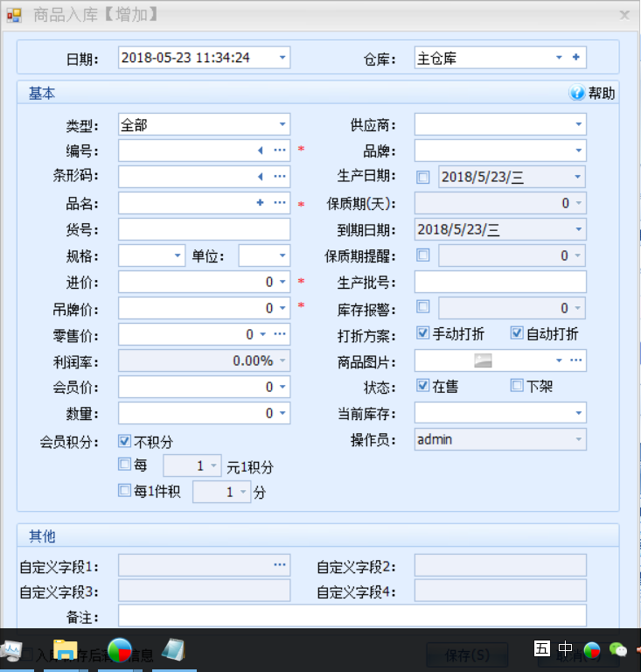This screenshot has width=641, height=672.
Task: Click the plus icon in 品名 field
Action: (x=260, y=203)
